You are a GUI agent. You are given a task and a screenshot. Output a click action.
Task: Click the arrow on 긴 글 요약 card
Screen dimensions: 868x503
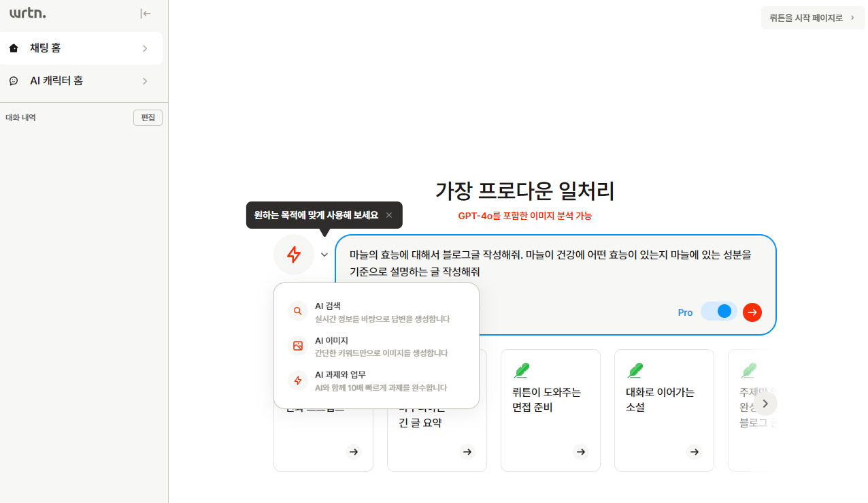coord(467,451)
